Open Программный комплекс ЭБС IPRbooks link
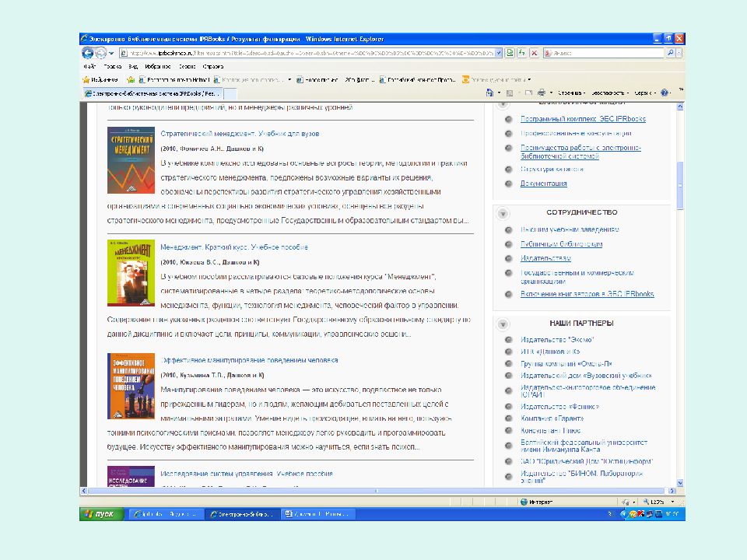Viewport: 747px width, 560px height. click(583, 119)
